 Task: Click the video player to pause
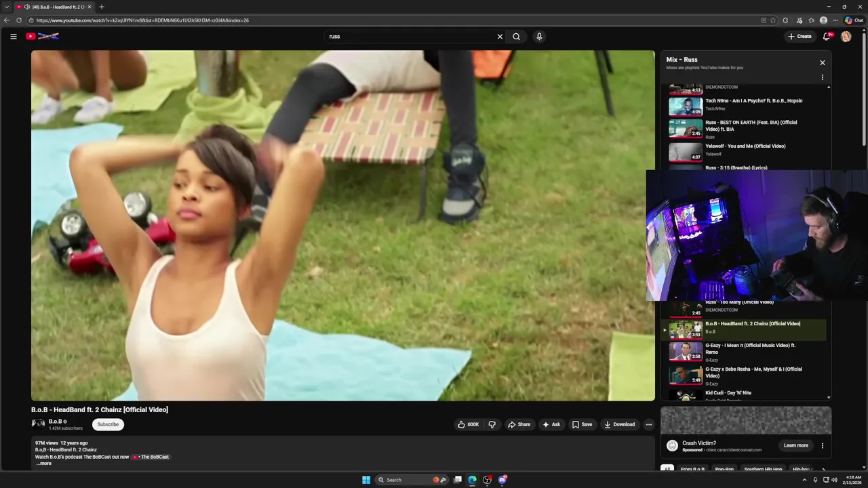coord(343,225)
